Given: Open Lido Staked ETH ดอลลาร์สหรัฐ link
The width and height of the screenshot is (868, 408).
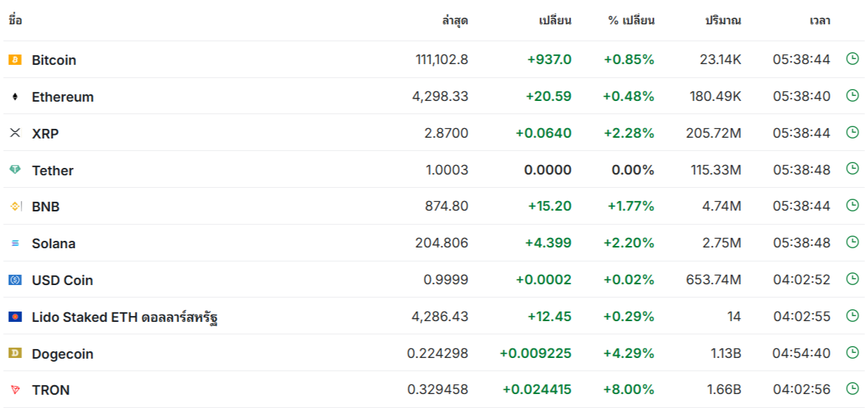Looking at the screenshot, I should pyautogui.click(x=125, y=317).
